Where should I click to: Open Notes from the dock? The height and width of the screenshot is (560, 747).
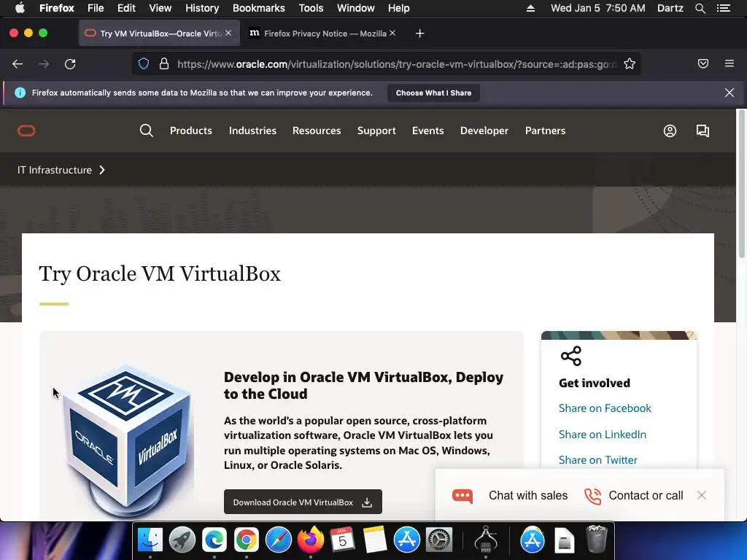pos(374,540)
